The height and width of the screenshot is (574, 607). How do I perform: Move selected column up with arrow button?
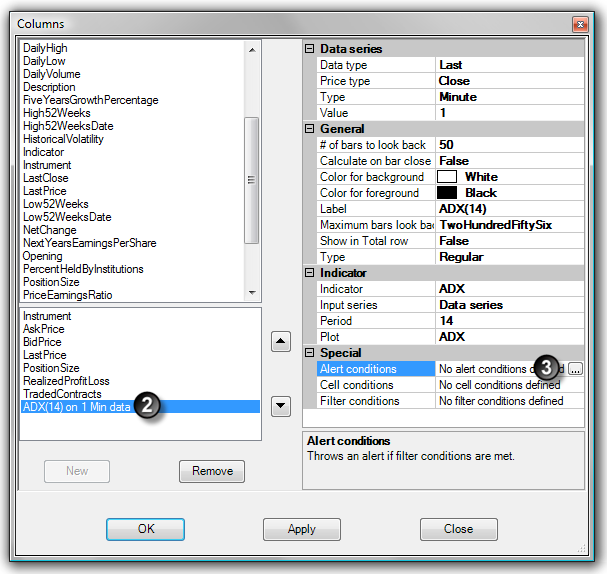coord(281,341)
